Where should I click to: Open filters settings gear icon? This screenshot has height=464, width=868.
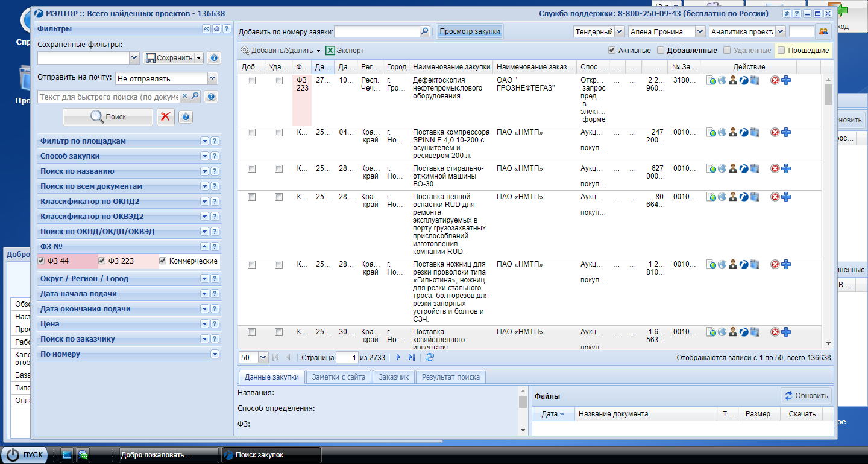pos(216,28)
